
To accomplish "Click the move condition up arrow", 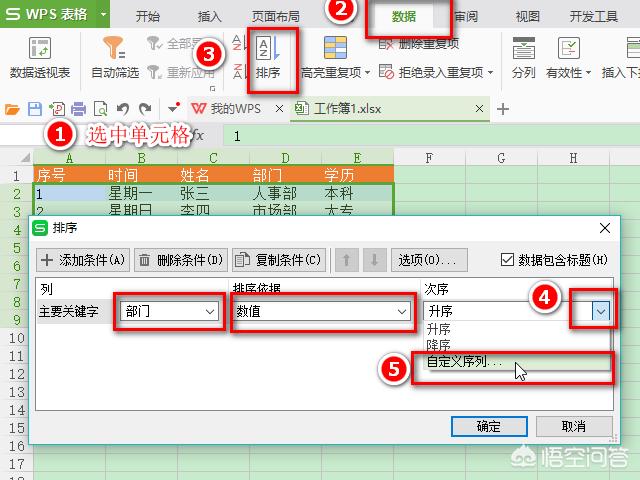I will tap(347, 260).
